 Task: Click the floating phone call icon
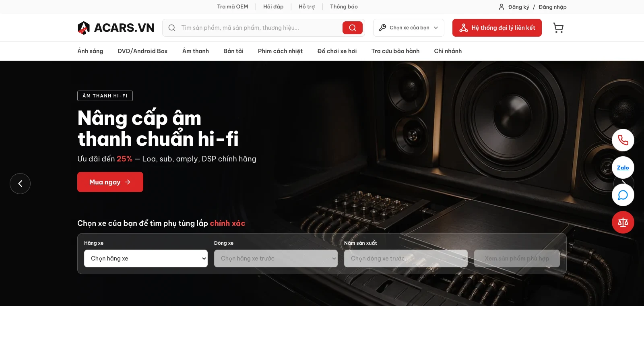point(623,140)
